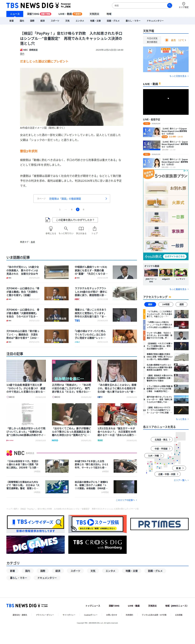Open 火葬式 option in funeral ad
Screen dimensions: 195x644
click(166, 203)
